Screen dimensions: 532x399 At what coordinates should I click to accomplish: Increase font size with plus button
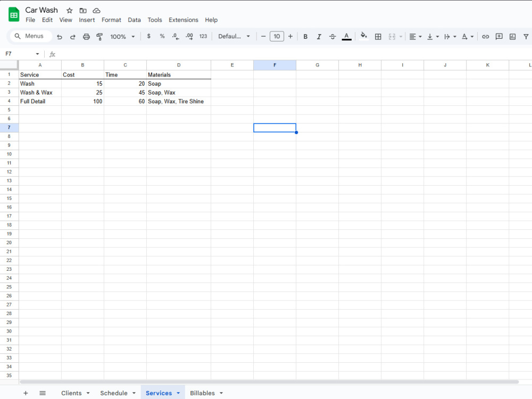[290, 36]
